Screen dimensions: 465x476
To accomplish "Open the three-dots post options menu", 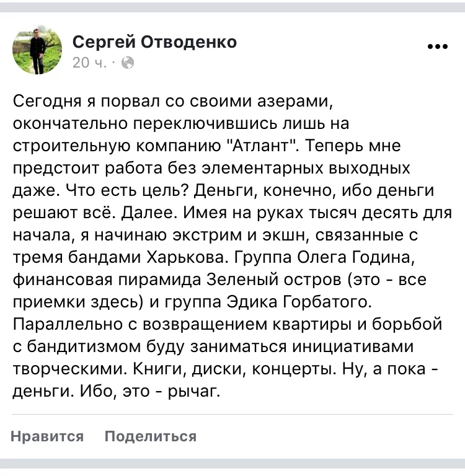I will (437, 46).
